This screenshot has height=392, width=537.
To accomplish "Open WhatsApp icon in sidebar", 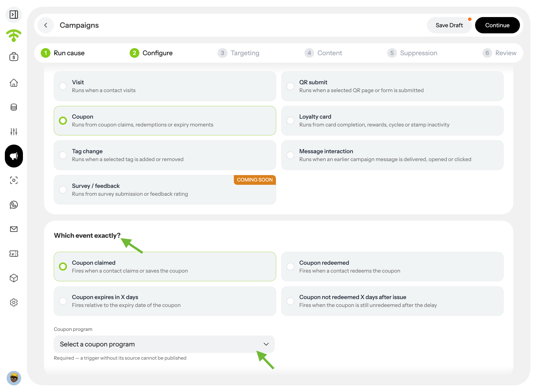I will pyautogui.click(x=14, y=205).
